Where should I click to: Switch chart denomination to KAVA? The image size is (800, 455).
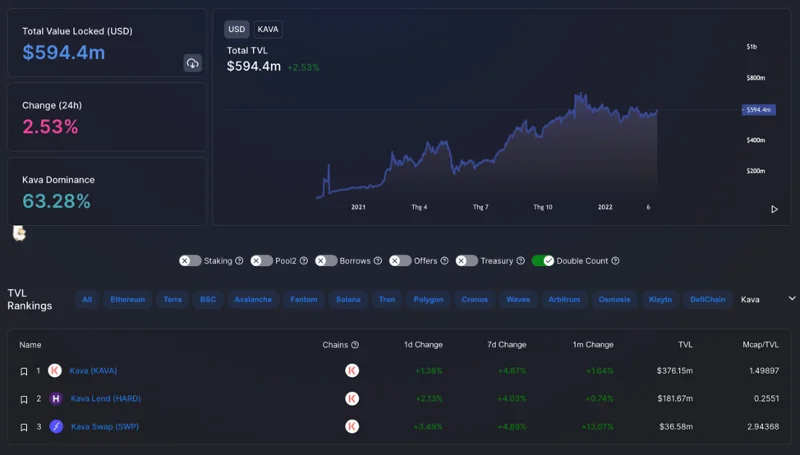coord(268,29)
